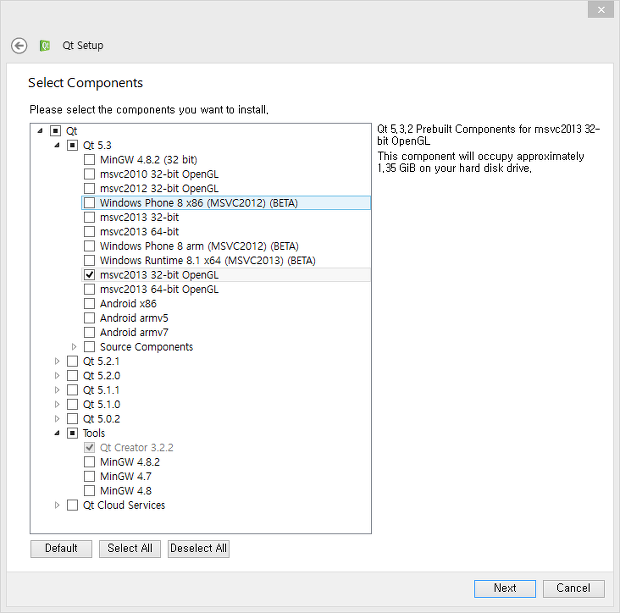Check the MinGW 4.7 tool checkbox
620x613 pixels.
coord(89,476)
